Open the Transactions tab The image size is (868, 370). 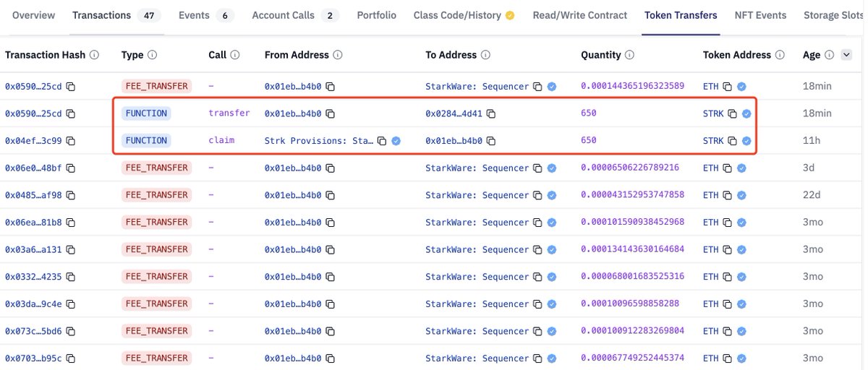tap(118, 15)
